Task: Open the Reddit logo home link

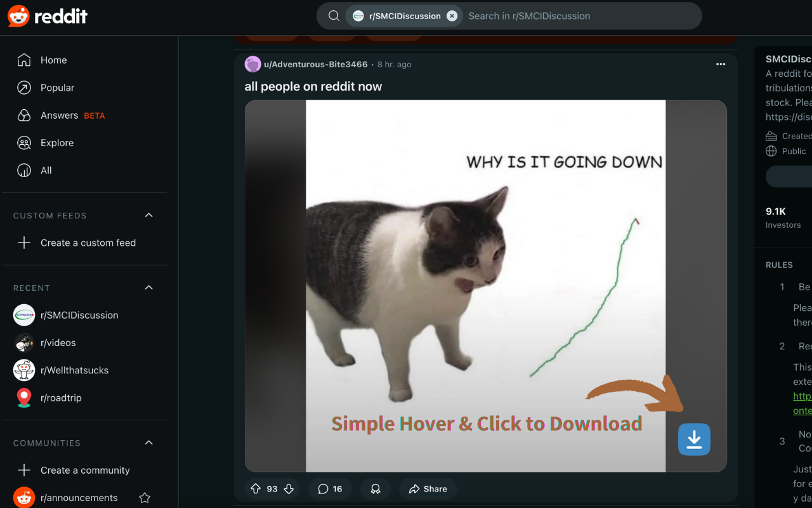Action: tap(48, 16)
